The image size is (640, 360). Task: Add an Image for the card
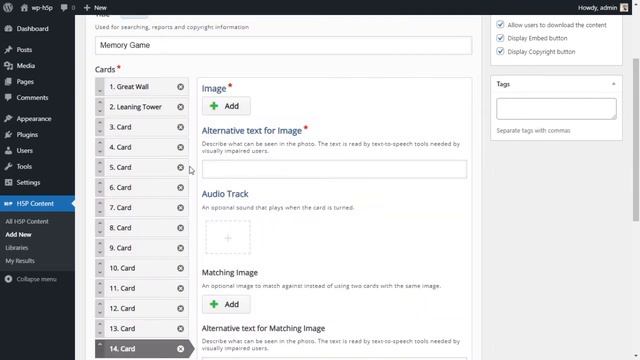226,106
